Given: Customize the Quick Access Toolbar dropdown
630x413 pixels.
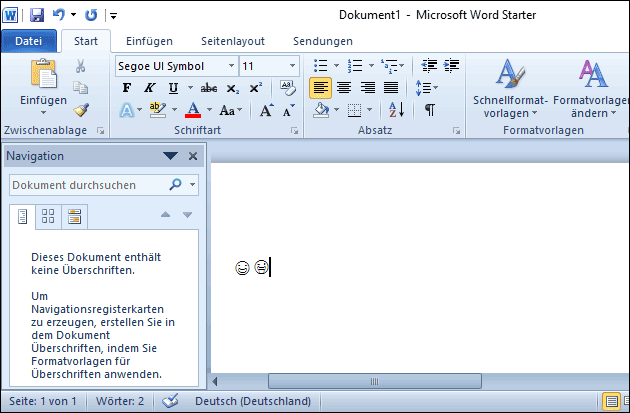Looking at the screenshot, I should 114,16.
